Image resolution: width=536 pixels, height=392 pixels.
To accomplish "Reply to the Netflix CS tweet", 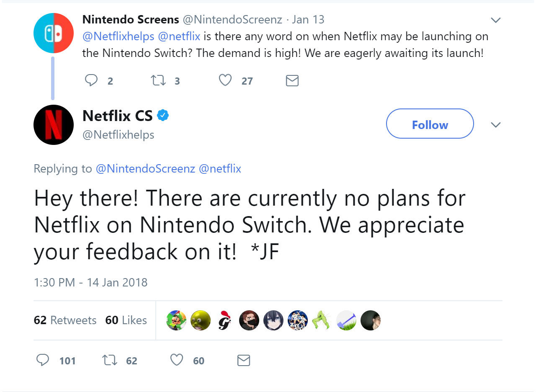I will [42, 360].
